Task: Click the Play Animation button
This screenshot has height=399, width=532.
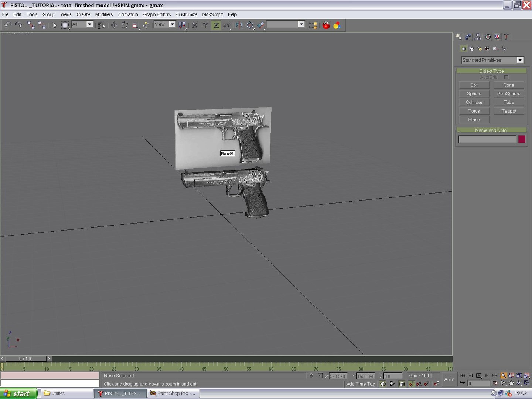Action: coord(479,375)
